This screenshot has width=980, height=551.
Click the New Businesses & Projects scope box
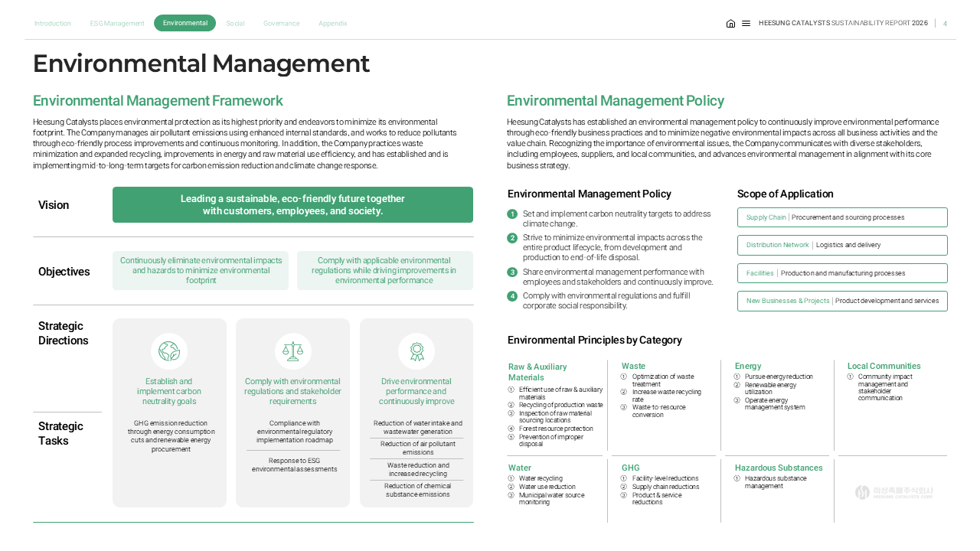842,301
